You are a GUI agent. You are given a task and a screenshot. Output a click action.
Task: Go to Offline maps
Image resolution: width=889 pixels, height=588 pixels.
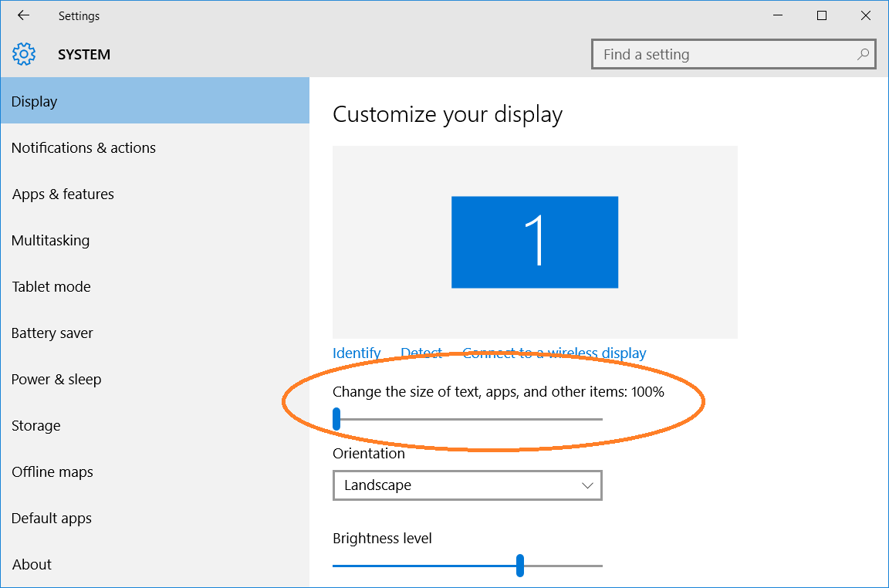(x=52, y=471)
